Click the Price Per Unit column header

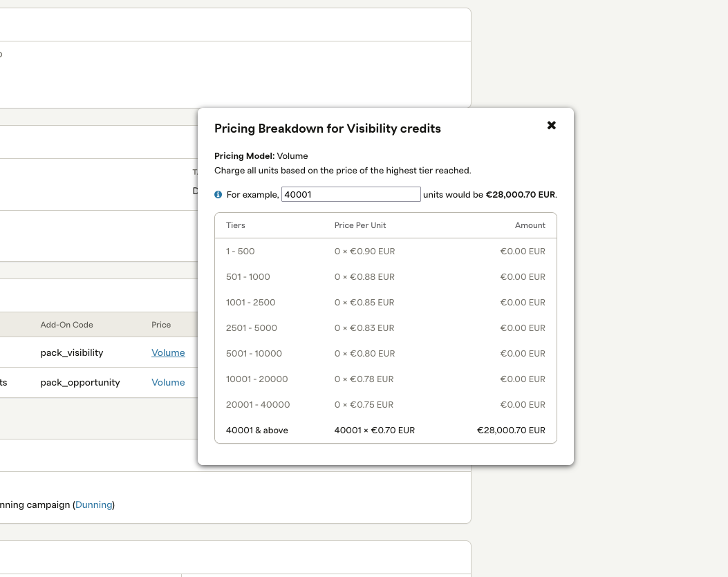[360, 225]
